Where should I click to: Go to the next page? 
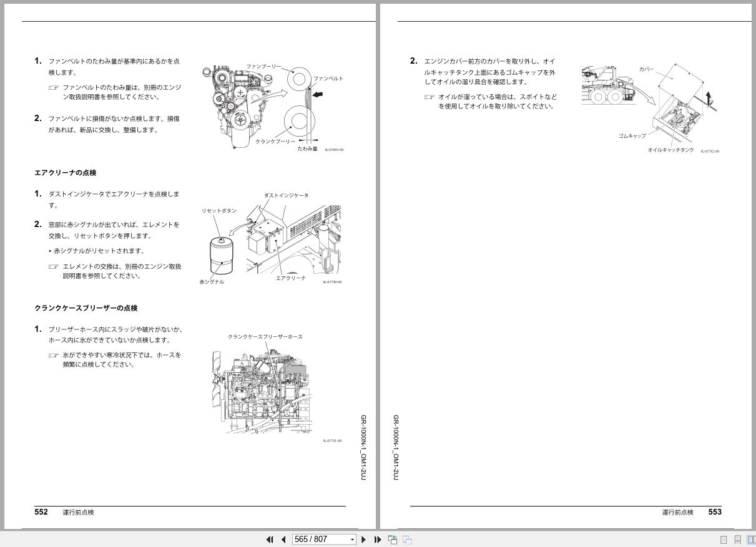point(364,540)
